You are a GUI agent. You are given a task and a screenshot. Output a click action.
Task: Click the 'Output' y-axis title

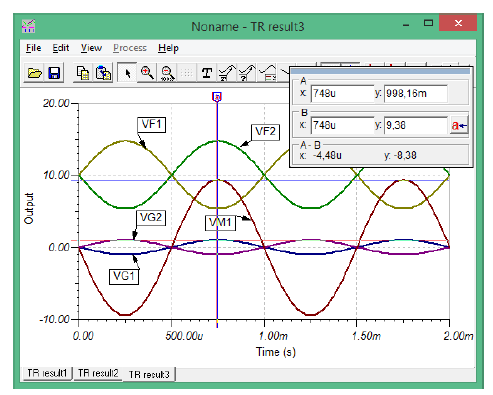point(29,208)
